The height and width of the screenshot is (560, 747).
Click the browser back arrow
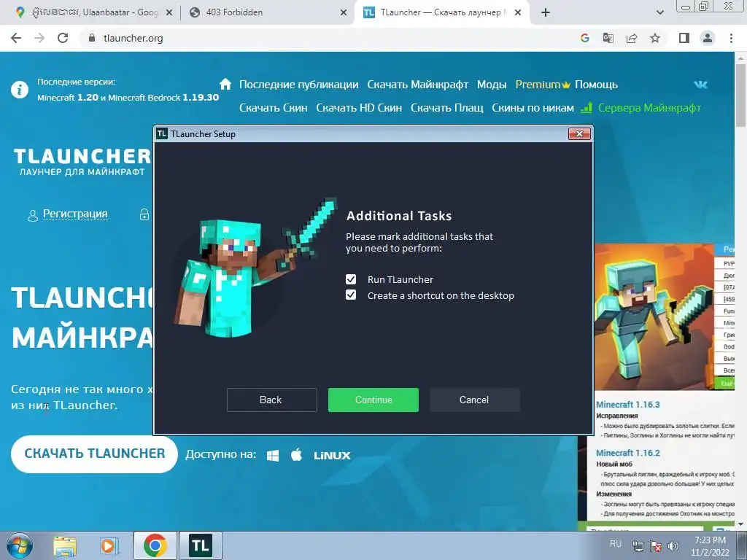coord(16,38)
